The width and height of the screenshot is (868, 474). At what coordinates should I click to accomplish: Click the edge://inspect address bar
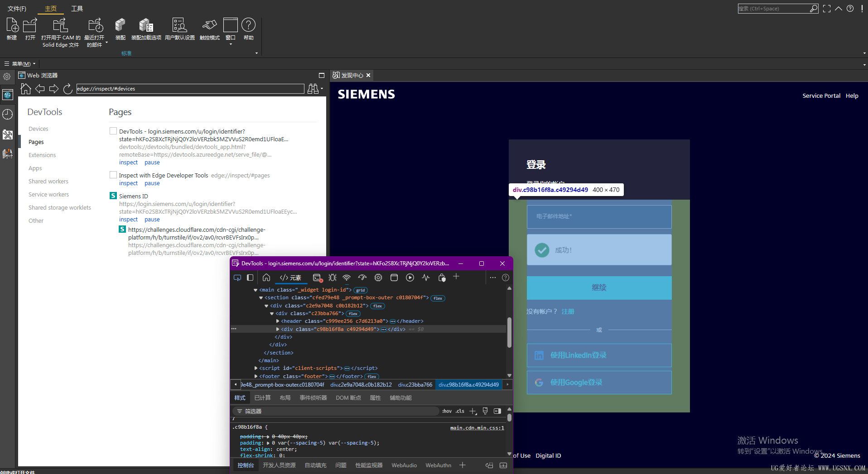tap(190, 89)
